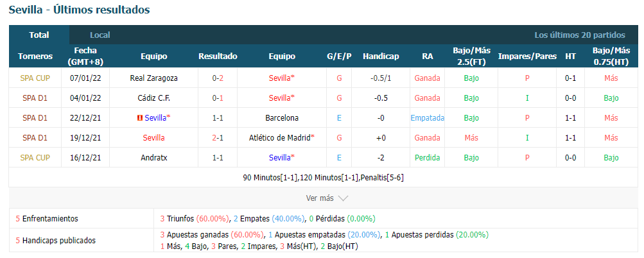Viewport: 644px width, 258px height.
Task: Click the Empatada result for Barcelona match
Action: pyautogui.click(x=427, y=118)
